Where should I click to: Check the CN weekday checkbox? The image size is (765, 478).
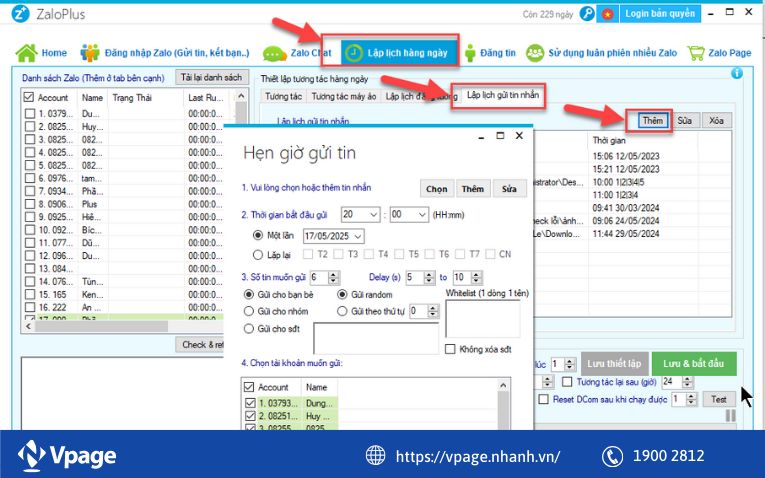[x=490, y=254]
